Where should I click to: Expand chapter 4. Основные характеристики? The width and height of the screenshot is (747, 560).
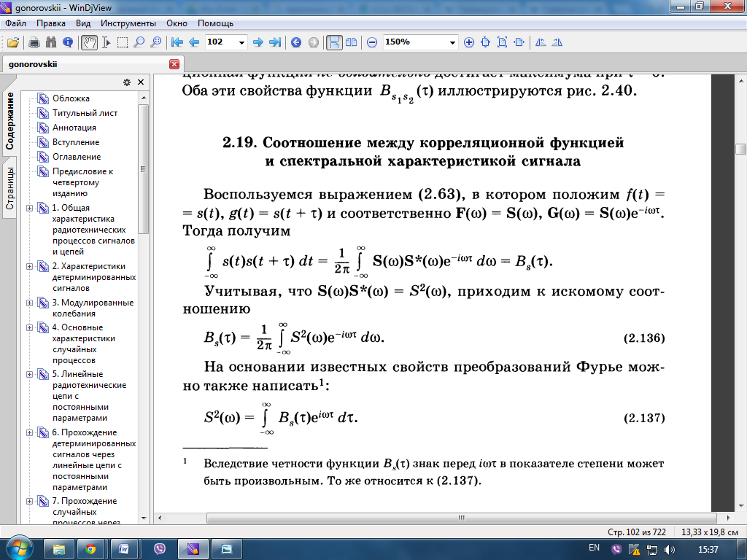(29, 327)
